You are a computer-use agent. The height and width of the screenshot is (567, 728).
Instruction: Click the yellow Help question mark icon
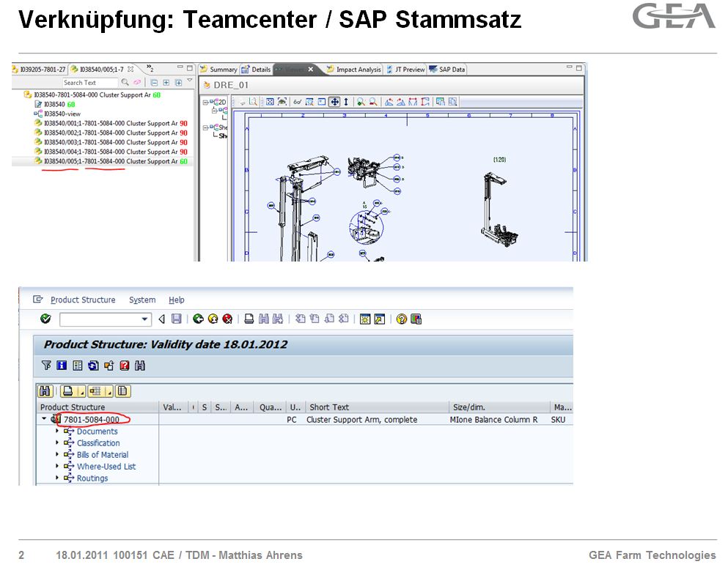coord(402,319)
